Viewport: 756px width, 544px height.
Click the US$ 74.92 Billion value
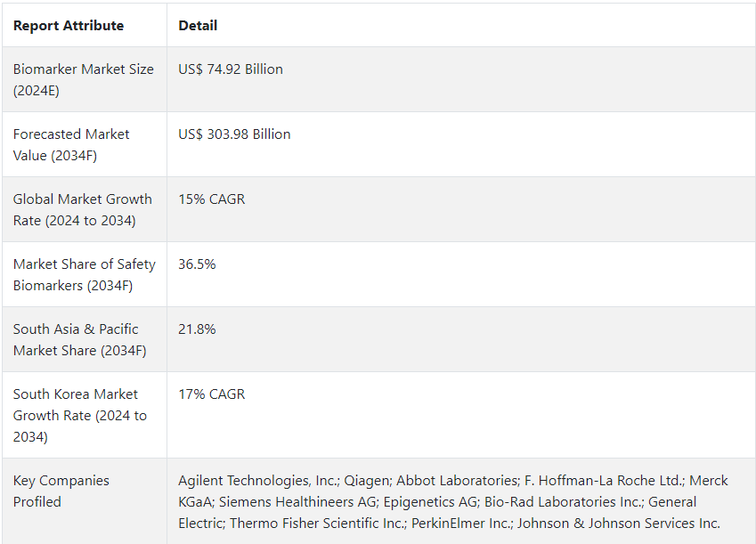coord(231,69)
